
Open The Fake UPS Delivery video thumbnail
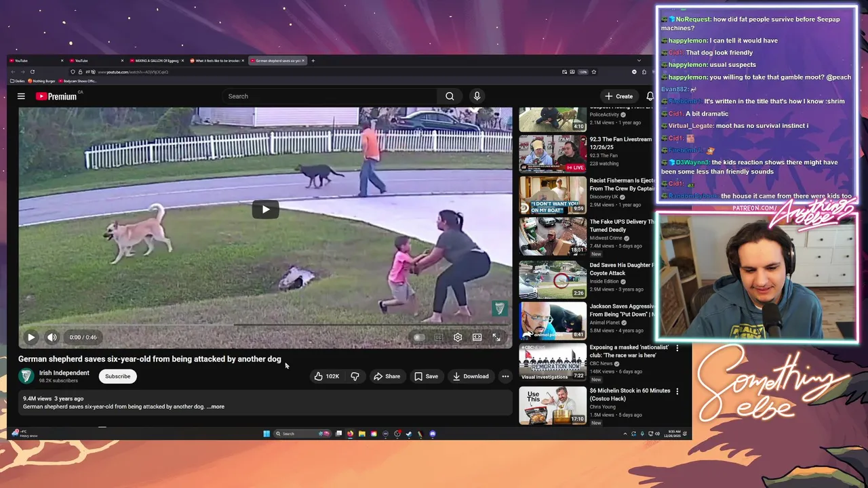point(553,236)
